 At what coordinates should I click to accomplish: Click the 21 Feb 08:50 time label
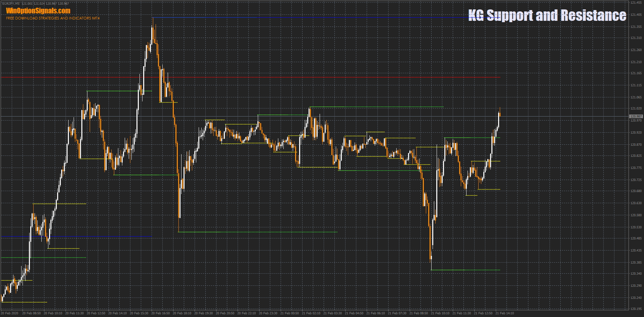pos(418,313)
